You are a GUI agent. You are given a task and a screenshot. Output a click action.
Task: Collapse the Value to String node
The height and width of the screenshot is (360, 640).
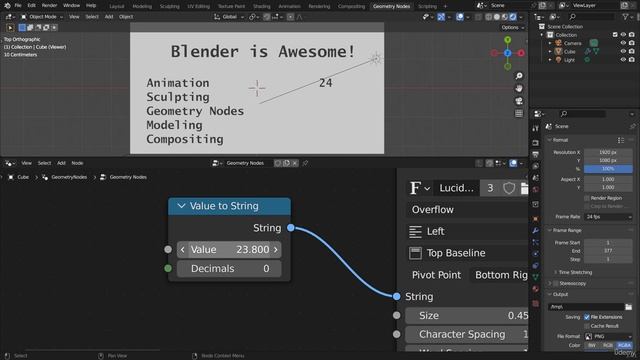click(x=182, y=206)
